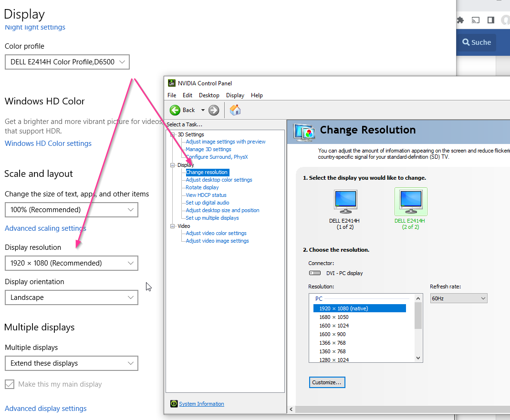Click the browser cast icon

(476, 20)
